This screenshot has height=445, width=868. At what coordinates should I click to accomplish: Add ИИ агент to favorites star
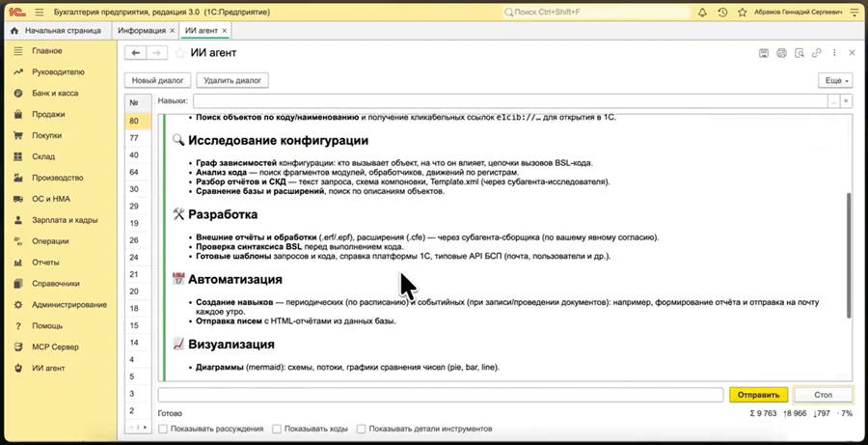pos(179,53)
